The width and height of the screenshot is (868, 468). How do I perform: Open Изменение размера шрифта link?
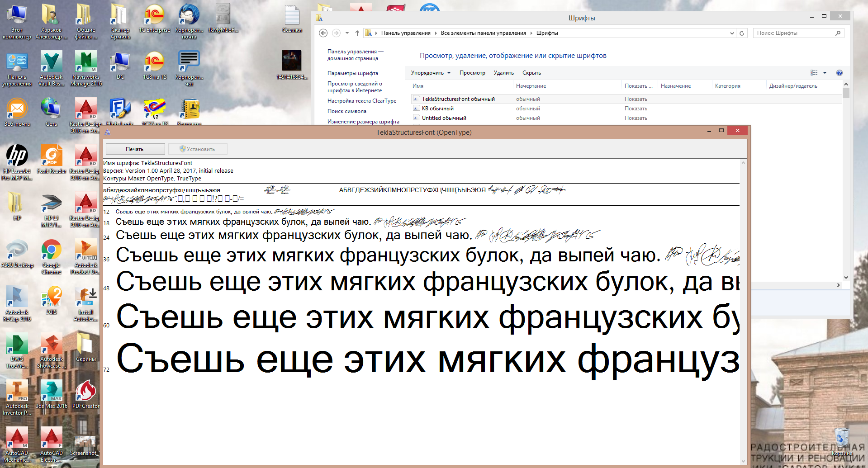click(x=363, y=122)
